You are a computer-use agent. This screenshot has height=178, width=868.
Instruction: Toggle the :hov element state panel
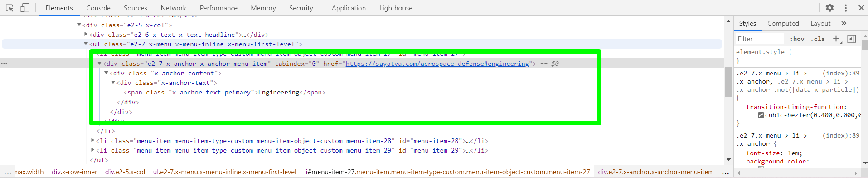[797, 39]
